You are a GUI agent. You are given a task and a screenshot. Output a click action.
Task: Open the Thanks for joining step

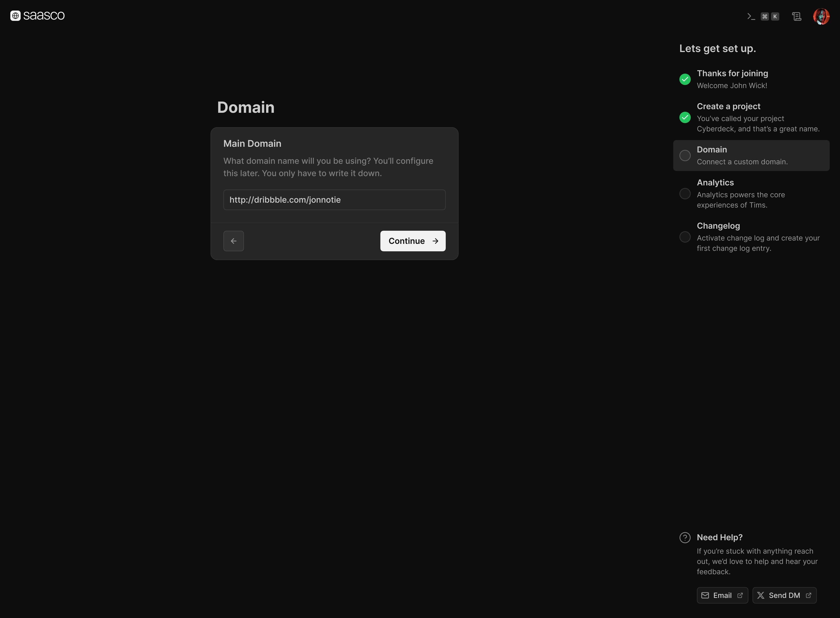pos(751,79)
